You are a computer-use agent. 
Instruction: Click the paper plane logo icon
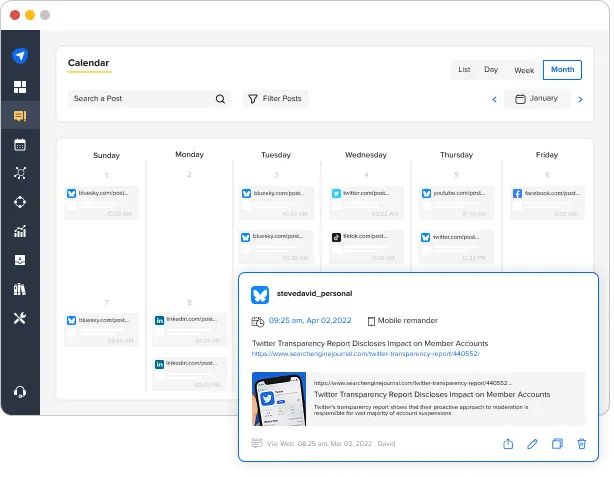click(x=20, y=56)
